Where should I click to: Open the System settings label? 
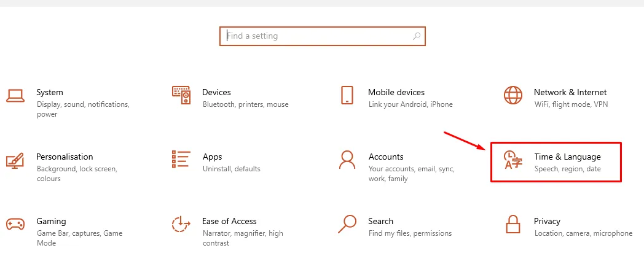(50, 92)
